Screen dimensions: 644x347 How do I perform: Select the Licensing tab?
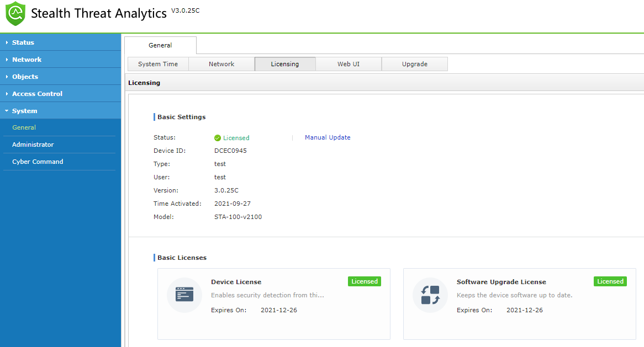point(285,64)
